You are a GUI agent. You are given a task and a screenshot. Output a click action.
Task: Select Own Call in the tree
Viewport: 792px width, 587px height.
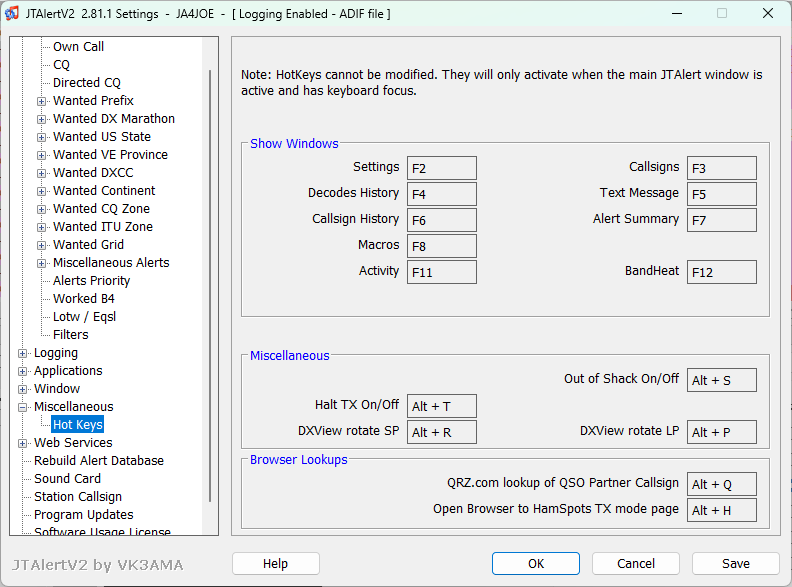[x=78, y=46]
